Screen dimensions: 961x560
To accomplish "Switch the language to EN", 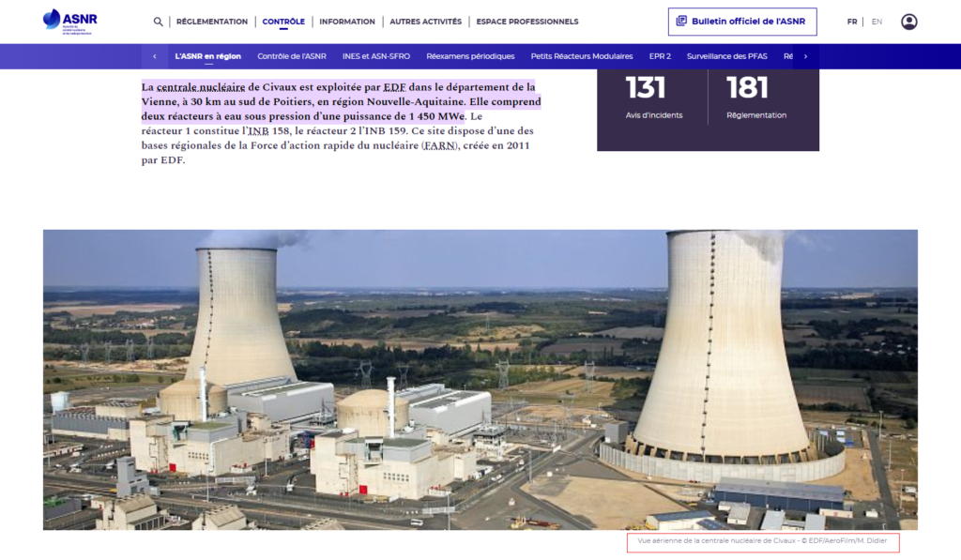I will (x=877, y=22).
